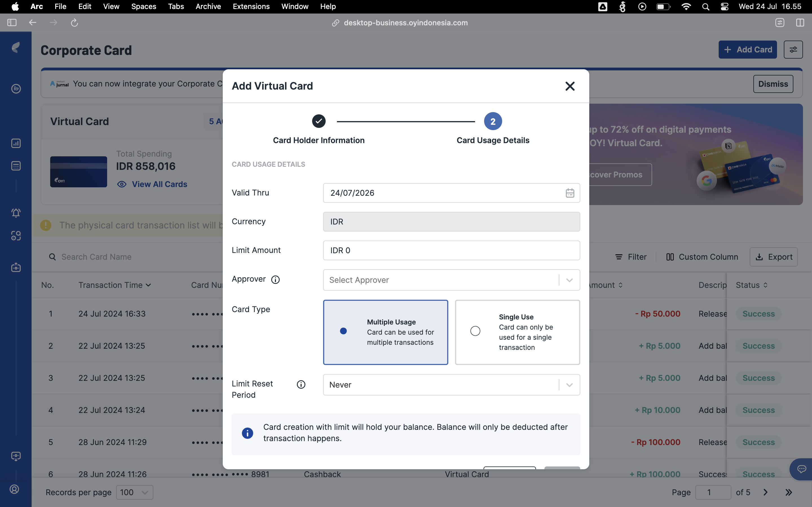Screen dimensions: 812x507
Task: Select the analytics chart icon in sidebar
Action: click(16, 143)
